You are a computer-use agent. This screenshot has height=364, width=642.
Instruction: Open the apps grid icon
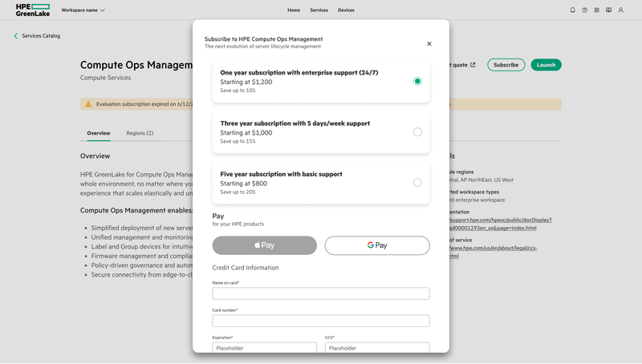596,10
